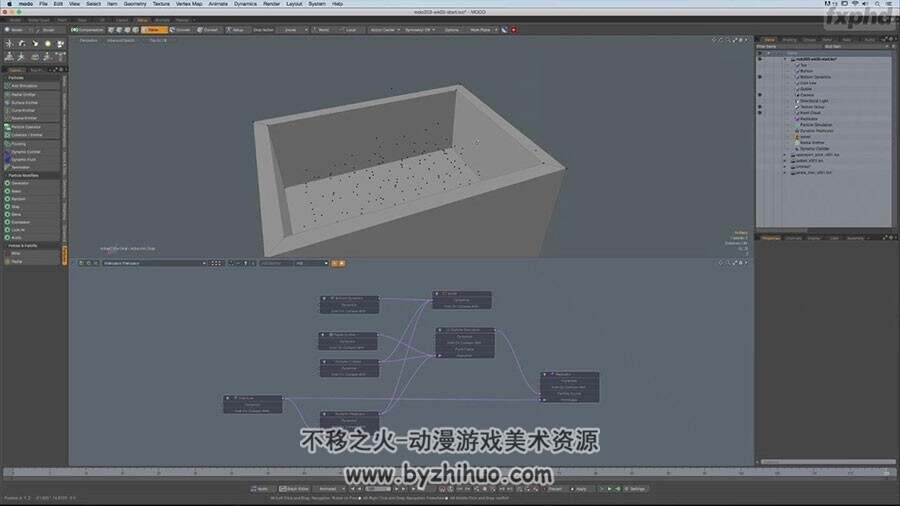The height and width of the screenshot is (506, 900).
Task: Open the Symmetry: Off dropdown
Action: coord(420,30)
